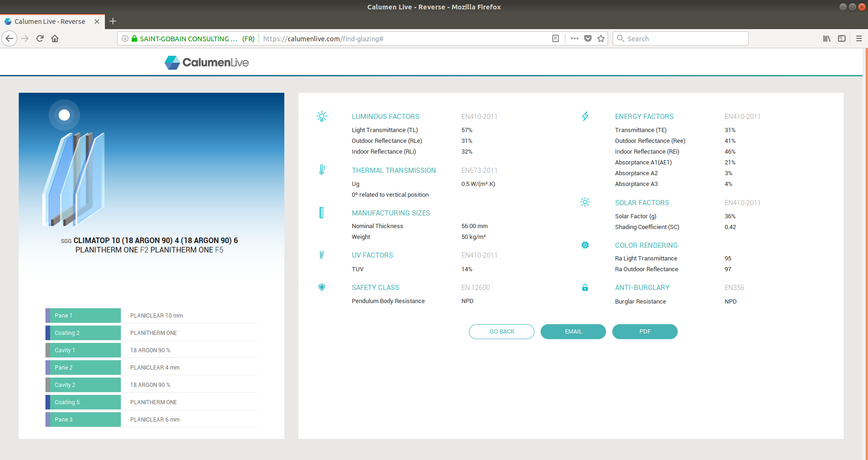
Task: Click the UV Factors icon
Action: (322, 255)
